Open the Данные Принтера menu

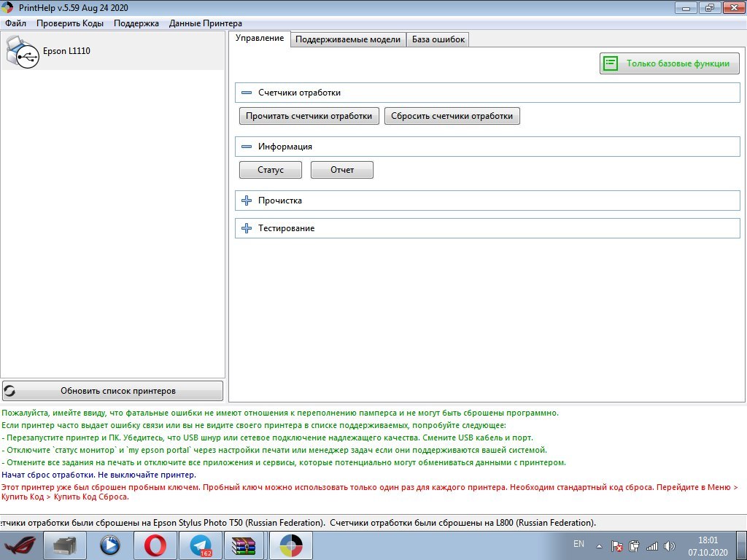[x=205, y=23]
